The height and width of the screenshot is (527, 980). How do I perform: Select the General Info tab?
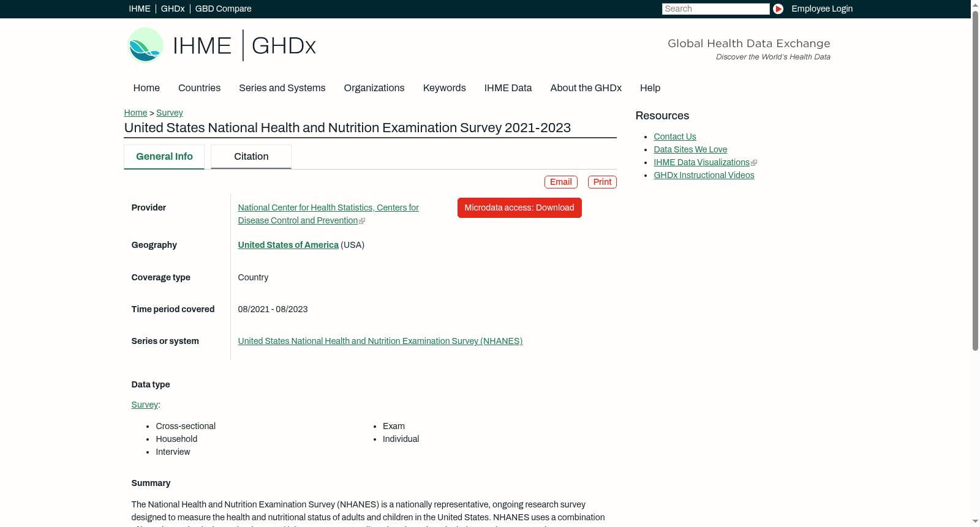coord(164,157)
